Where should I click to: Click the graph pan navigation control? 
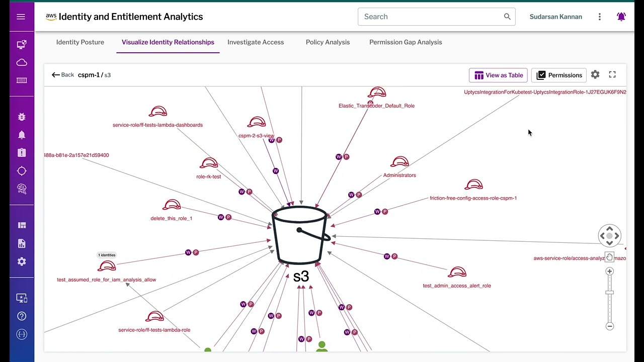click(x=609, y=236)
